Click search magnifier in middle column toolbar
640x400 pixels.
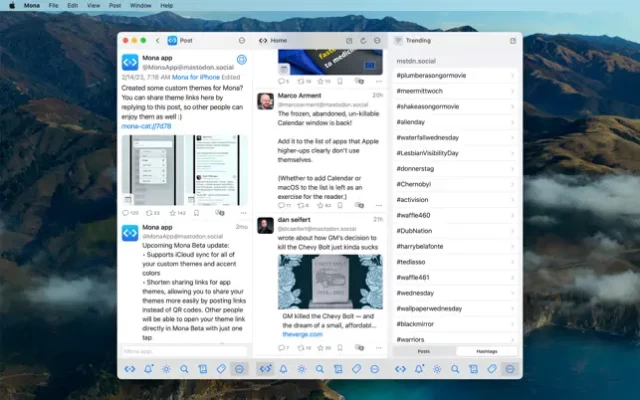[x=319, y=369]
